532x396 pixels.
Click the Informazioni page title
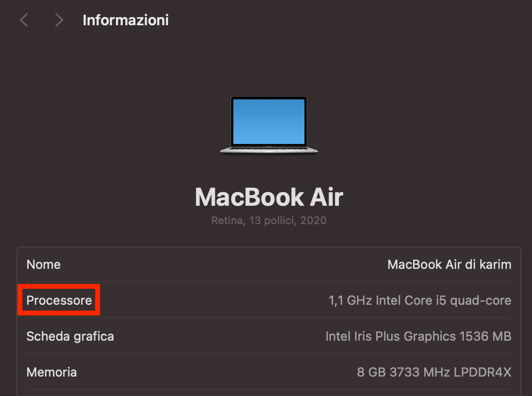(x=125, y=20)
